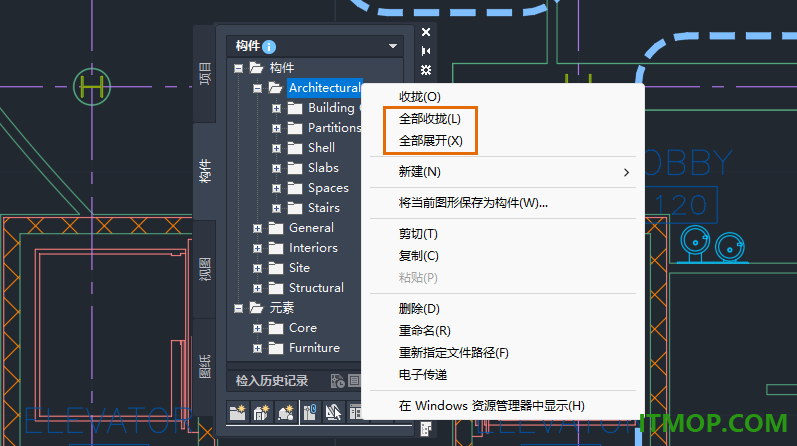Expand the Building folder
The width and height of the screenshot is (797, 446).
276,108
